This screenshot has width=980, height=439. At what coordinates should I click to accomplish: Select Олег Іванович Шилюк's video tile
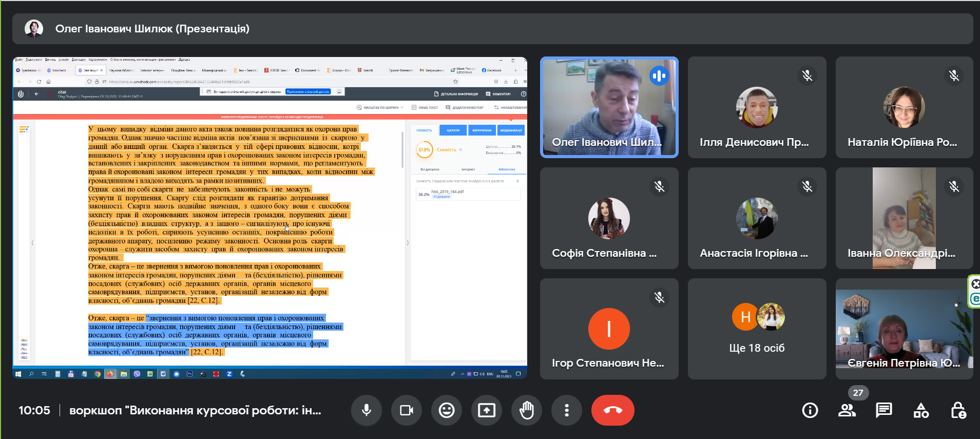coord(609,107)
